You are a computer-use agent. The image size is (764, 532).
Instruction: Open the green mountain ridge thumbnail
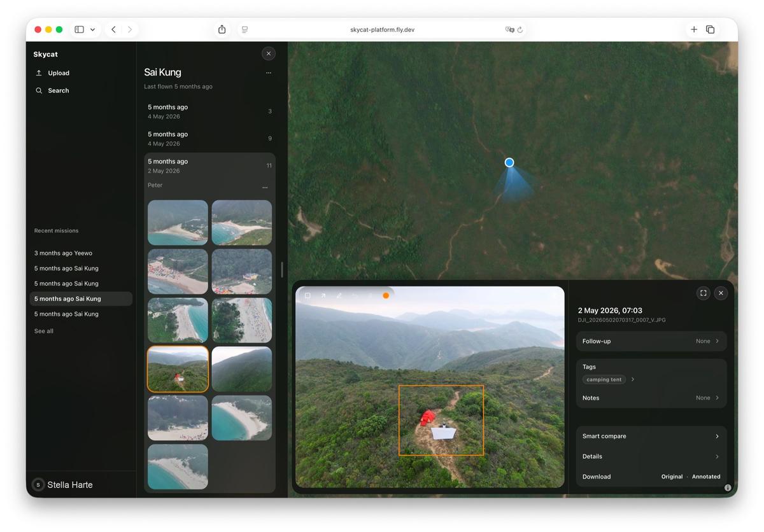[242, 369]
